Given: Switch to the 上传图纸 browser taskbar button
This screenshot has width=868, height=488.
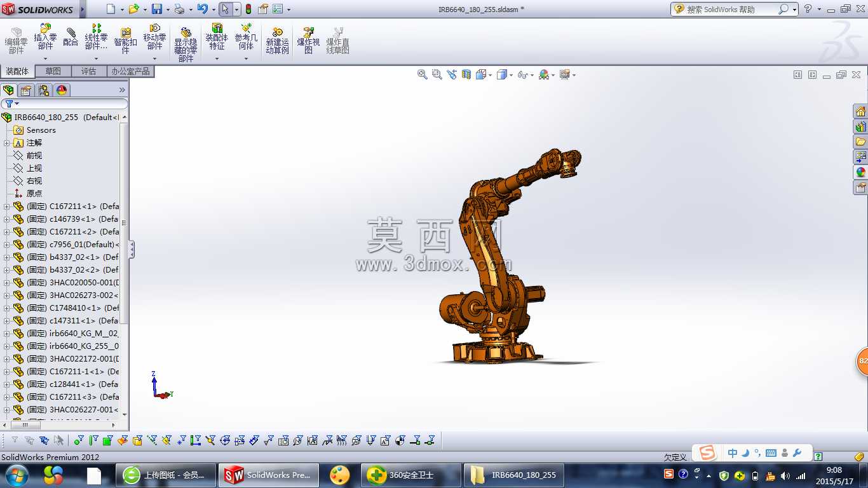Looking at the screenshot, I should pyautogui.click(x=166, y=475).
